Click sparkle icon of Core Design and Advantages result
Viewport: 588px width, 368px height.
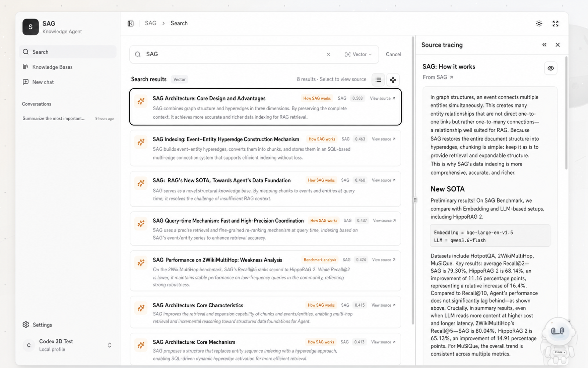coord(141,101)
